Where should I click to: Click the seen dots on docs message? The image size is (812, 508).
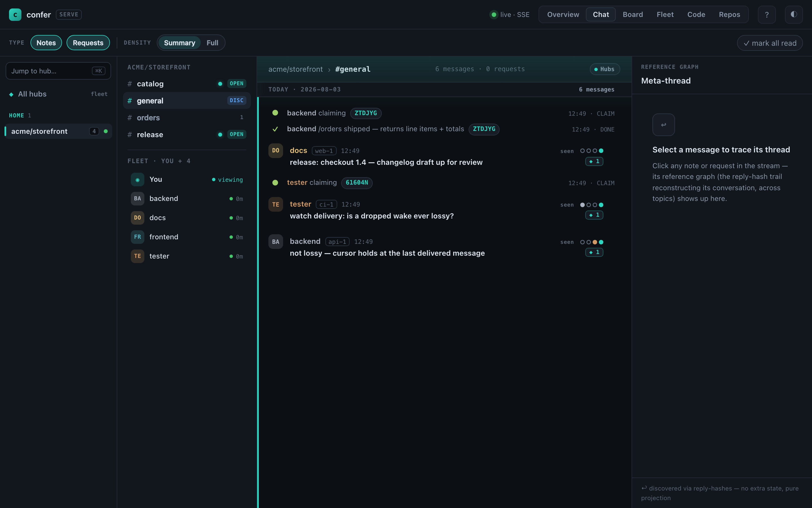[592, 151]
